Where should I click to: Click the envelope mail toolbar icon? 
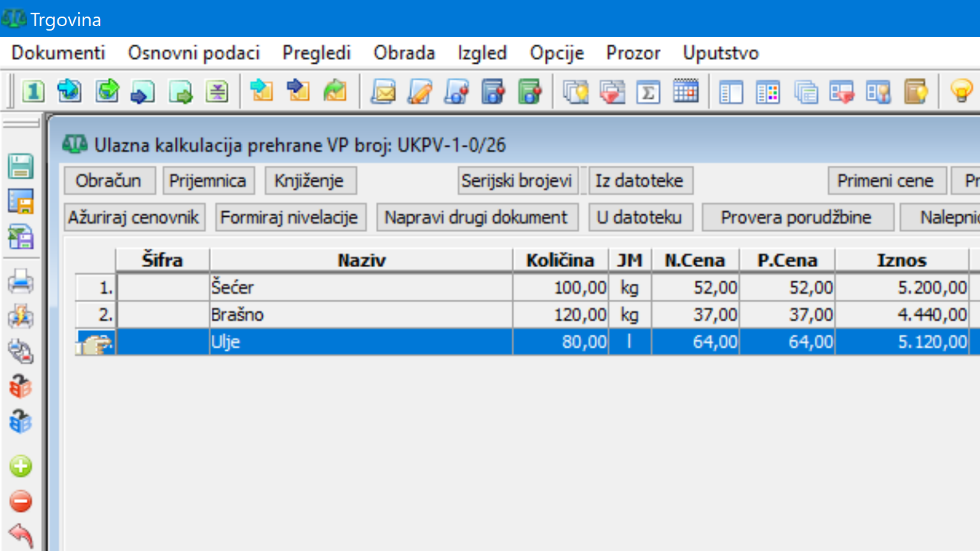pyautogui.click(x=383, y=92)
